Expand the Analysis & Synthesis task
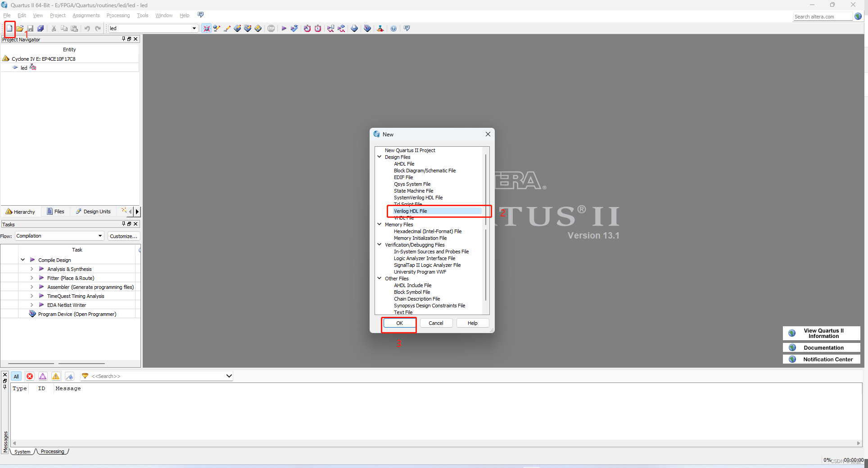 click(x=32, y=269)
